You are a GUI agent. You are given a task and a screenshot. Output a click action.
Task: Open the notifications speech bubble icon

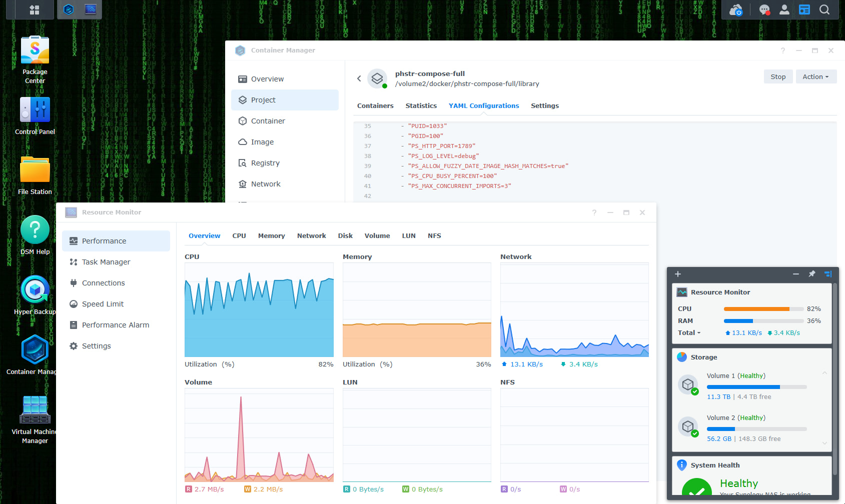tap(764, 9)
